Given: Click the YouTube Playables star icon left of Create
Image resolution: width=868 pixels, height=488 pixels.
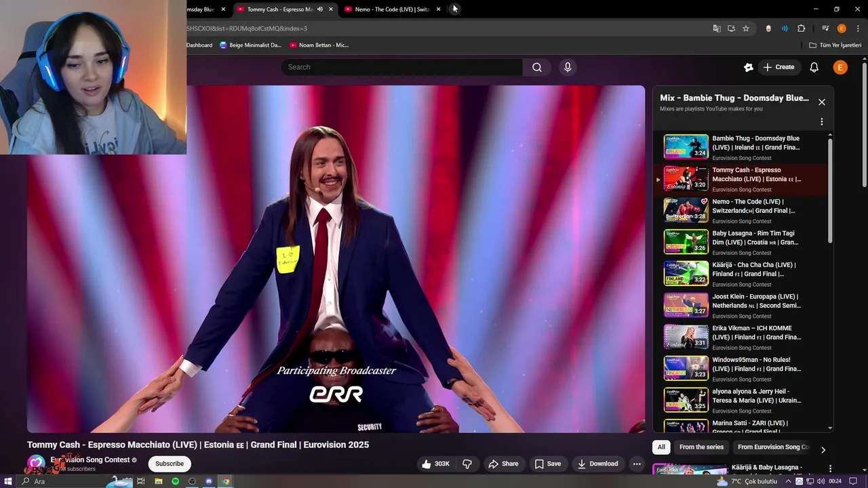Looking at the screenshot, I should pos(749,67).
